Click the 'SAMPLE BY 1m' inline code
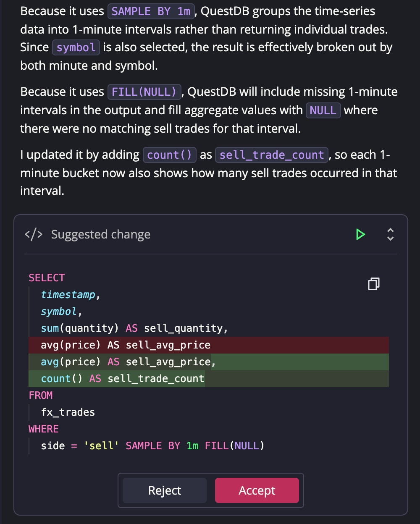 pos(151,11)
